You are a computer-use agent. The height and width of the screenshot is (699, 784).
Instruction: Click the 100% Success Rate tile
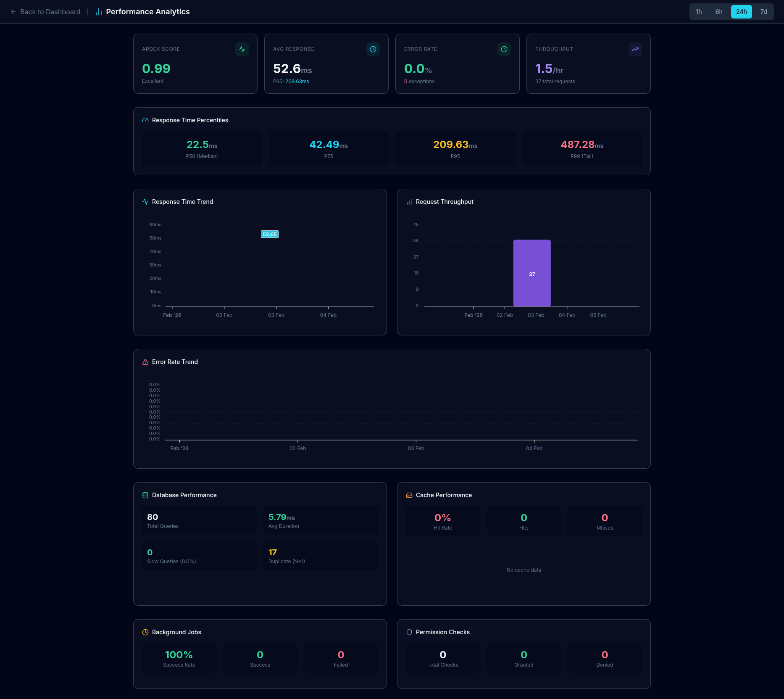179,658
